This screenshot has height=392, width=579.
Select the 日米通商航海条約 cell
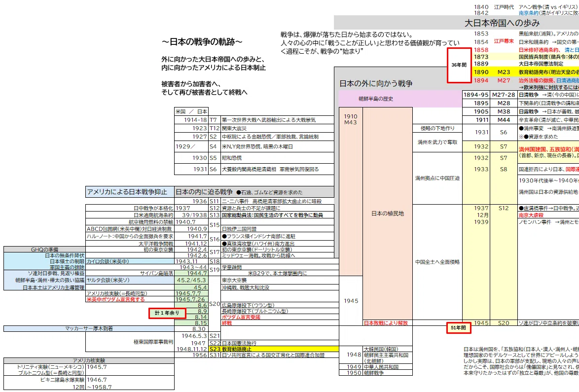(x=130, y=215)
